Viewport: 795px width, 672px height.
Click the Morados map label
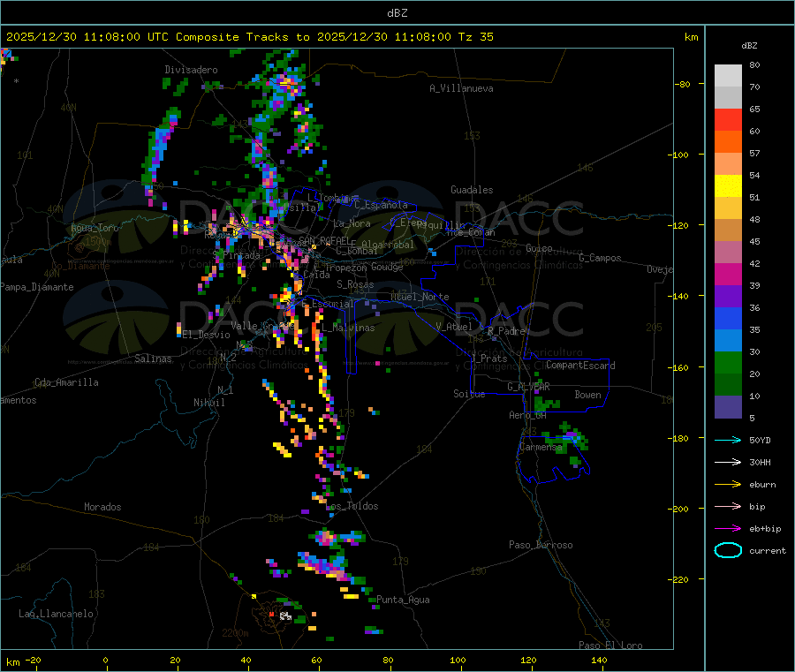pyautogui.click(x=102, y=507)
